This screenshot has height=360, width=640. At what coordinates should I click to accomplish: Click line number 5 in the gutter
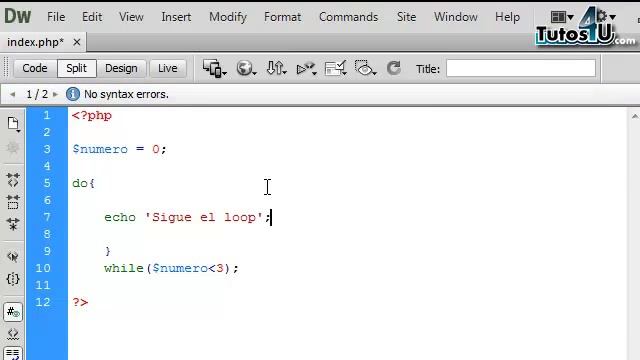coord(47,183)
